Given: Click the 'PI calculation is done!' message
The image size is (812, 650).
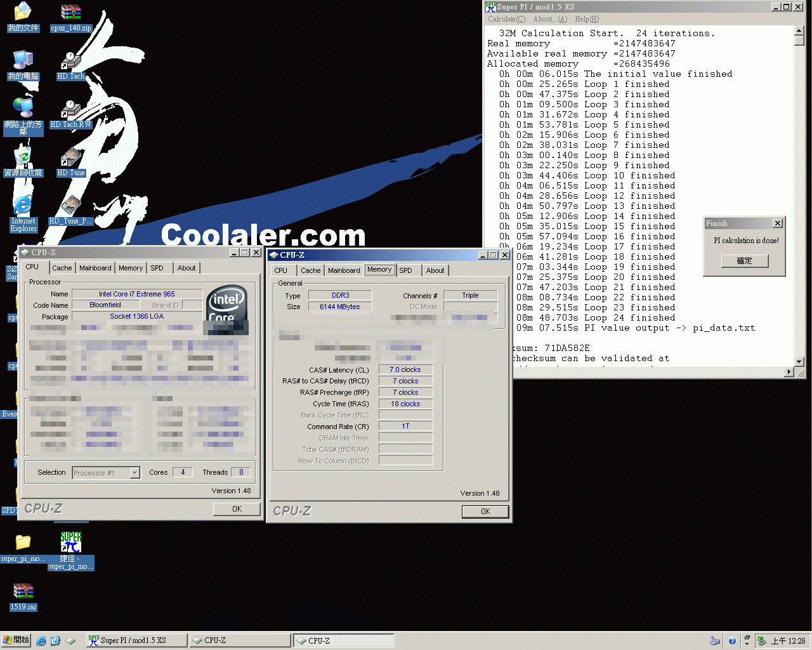Looking at the screenshot, I should [746, 241].
